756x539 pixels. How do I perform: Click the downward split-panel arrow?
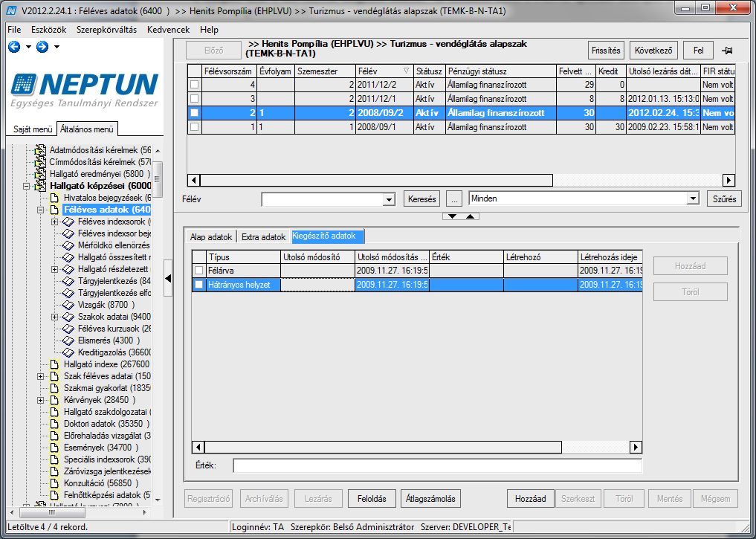(452, 216)
